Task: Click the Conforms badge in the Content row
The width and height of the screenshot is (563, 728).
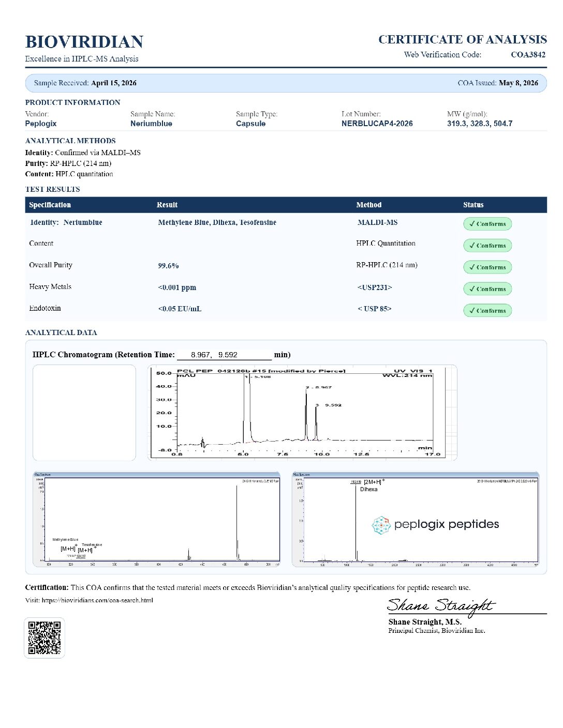Action: pos(487,246)
